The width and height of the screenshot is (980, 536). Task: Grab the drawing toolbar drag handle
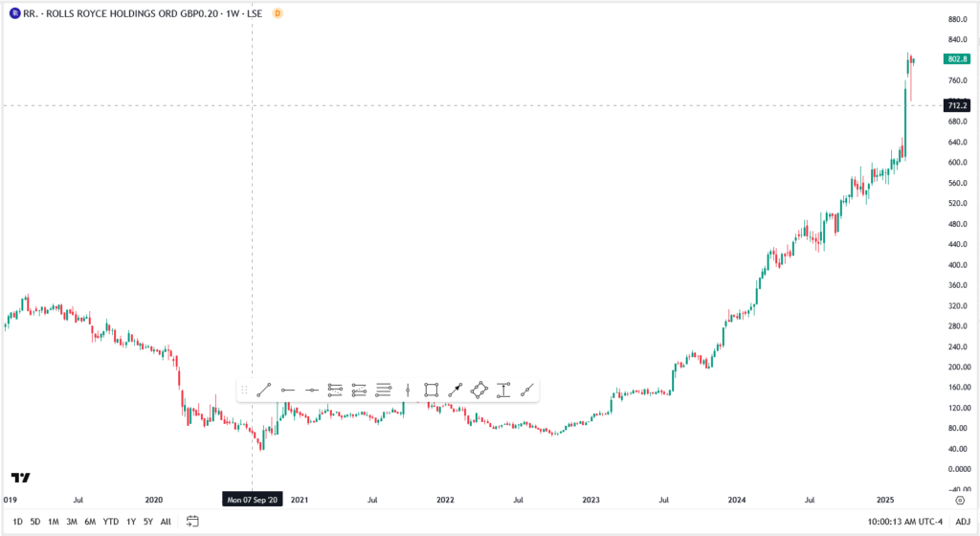(245, 390)
